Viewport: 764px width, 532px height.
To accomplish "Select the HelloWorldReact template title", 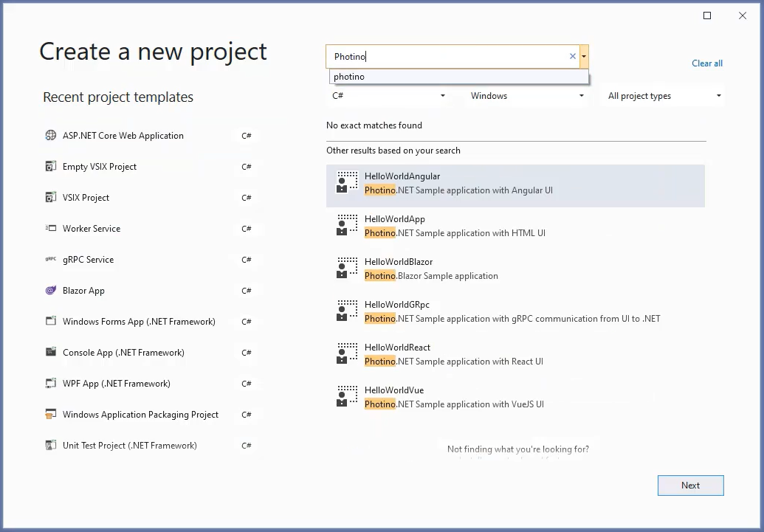I will pos(397,348).
